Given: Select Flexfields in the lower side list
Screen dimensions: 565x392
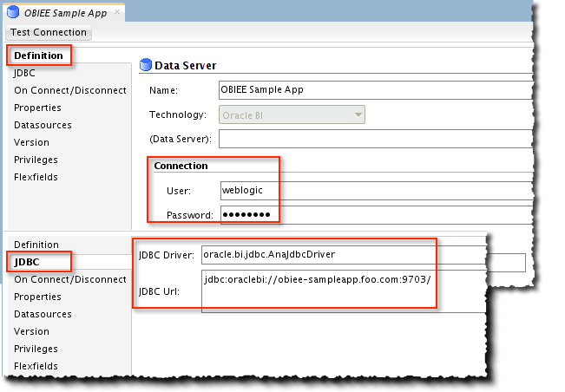Looking at the screenshot, I should click(36, 366).
